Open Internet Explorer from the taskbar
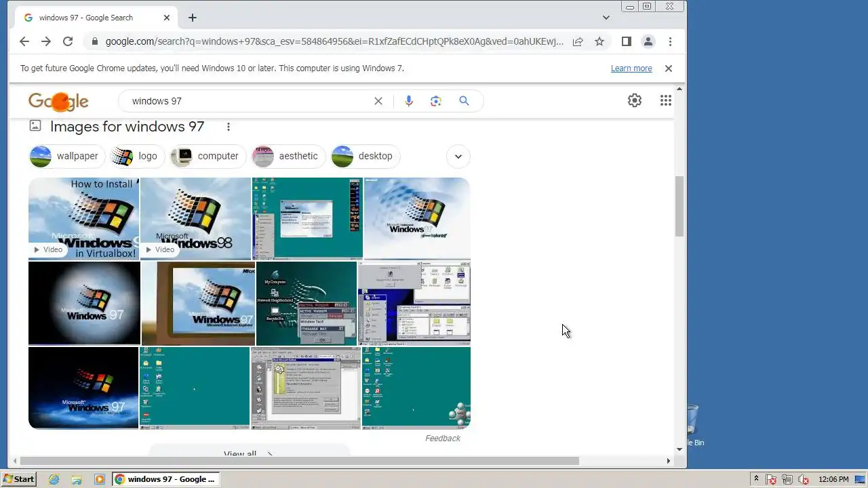Screen dimensions: 868x488 54,479
